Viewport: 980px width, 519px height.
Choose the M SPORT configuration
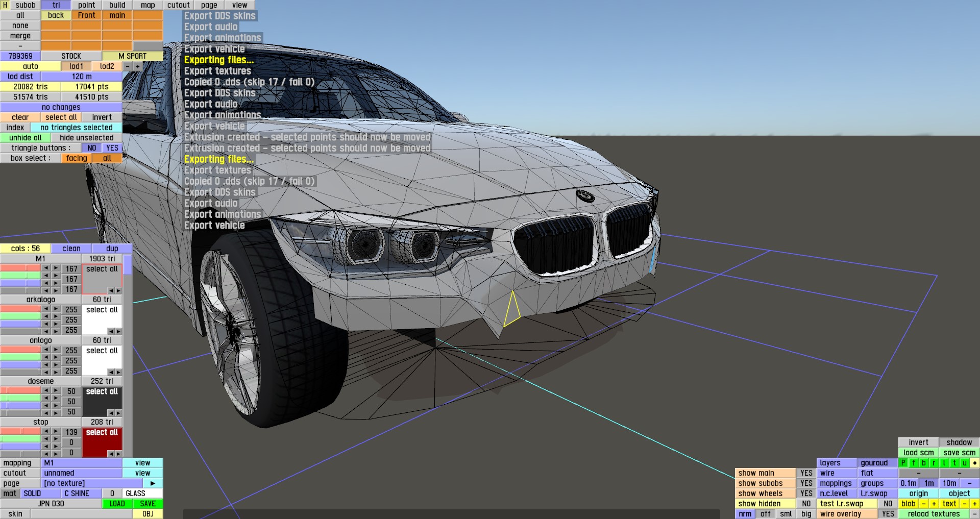click(x=133, y=56)
